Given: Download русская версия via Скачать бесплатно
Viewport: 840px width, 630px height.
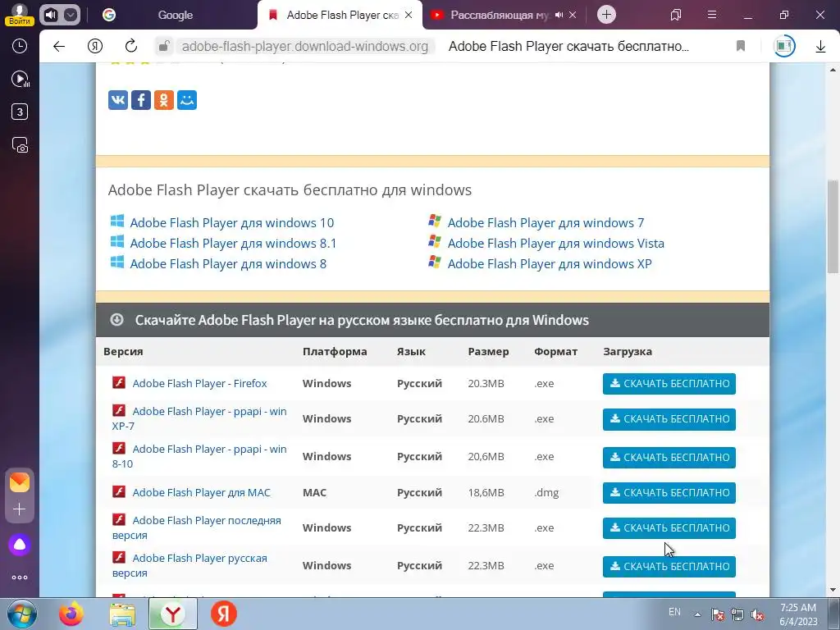Looking at the screenshot, I should [x=669, y=567].
